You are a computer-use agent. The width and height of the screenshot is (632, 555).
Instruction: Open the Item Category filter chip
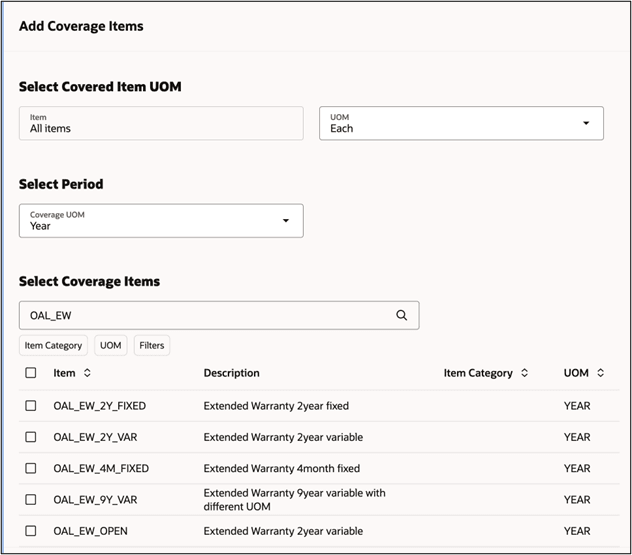coord(53,345)
